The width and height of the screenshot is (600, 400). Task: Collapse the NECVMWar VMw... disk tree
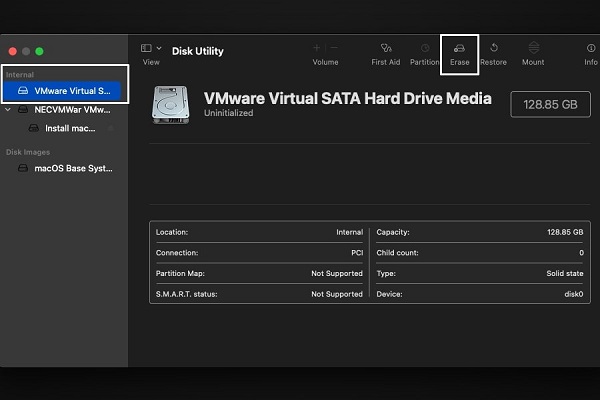(x=8, y=110)
